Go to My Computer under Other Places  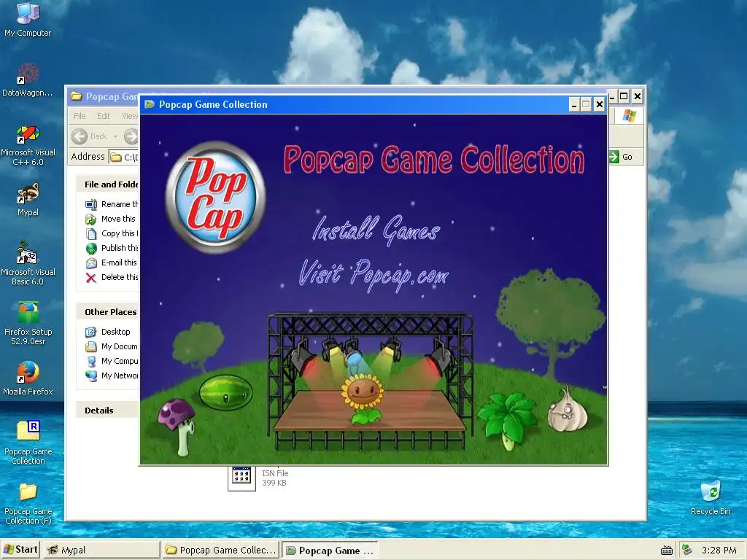(112, 361)
